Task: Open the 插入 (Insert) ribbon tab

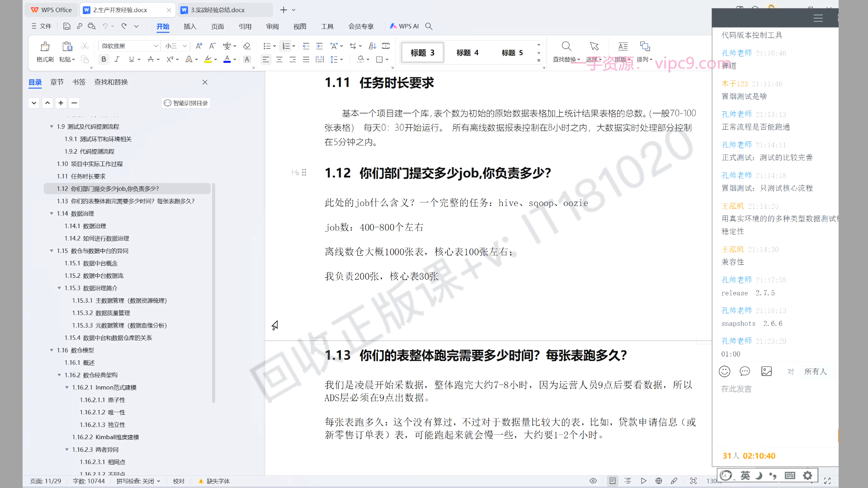Action: point(190,26)
